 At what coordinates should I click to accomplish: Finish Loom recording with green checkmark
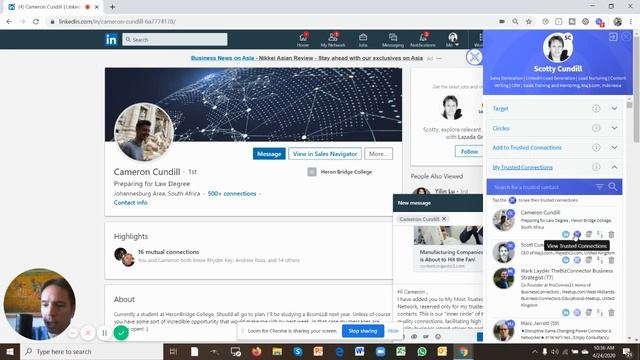[x=121, y=333]
